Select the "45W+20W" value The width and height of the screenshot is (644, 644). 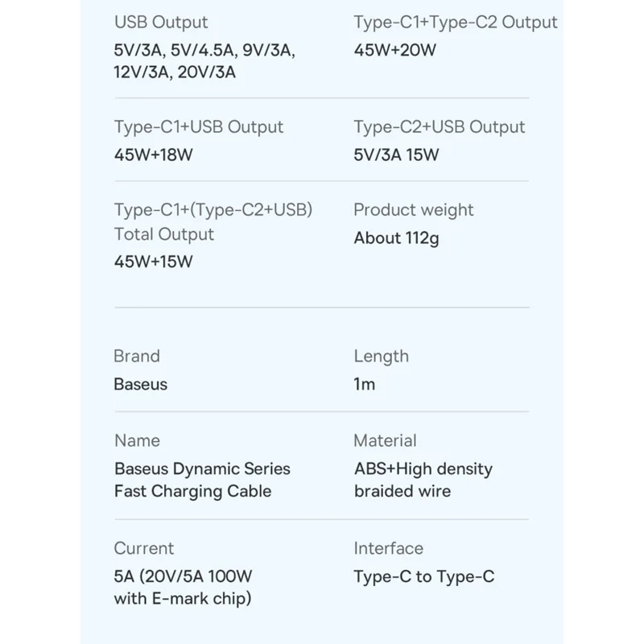pyautogui.click(x=394, y=51)
